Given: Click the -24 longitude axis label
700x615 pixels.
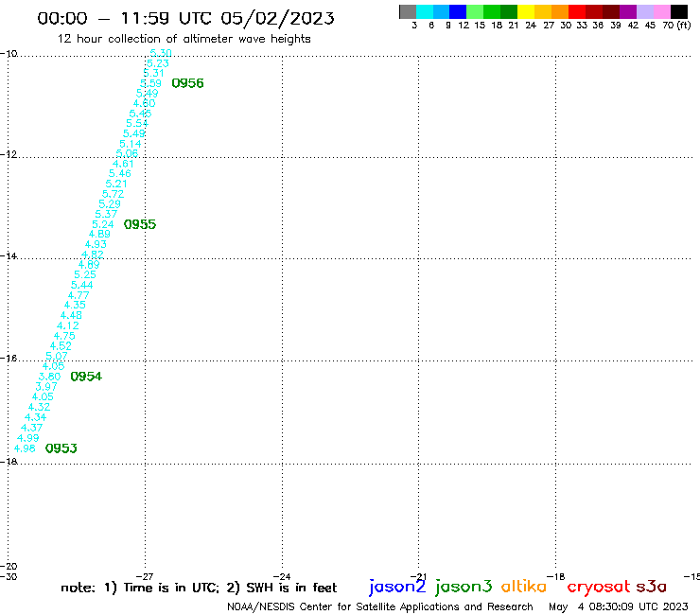Looking at the screenshot, I should [282, 576].
